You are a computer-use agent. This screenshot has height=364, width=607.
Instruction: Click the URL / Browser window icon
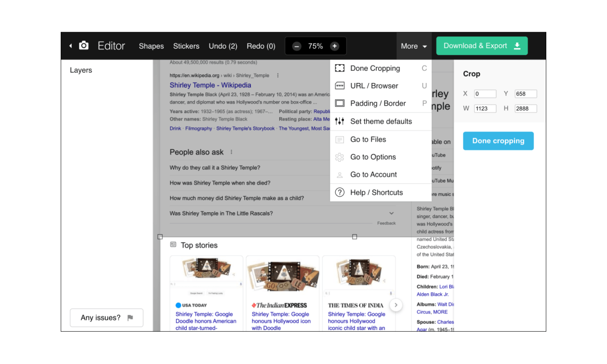pos(340,86)
